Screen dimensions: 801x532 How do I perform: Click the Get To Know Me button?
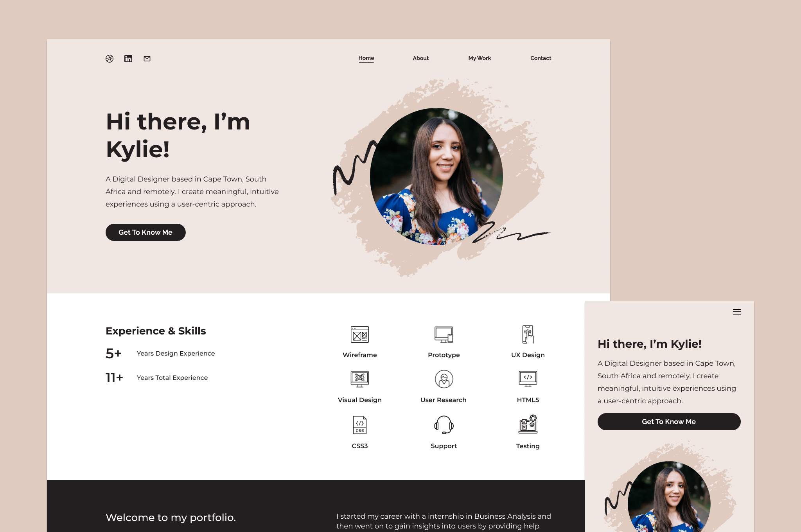[145, 232]
